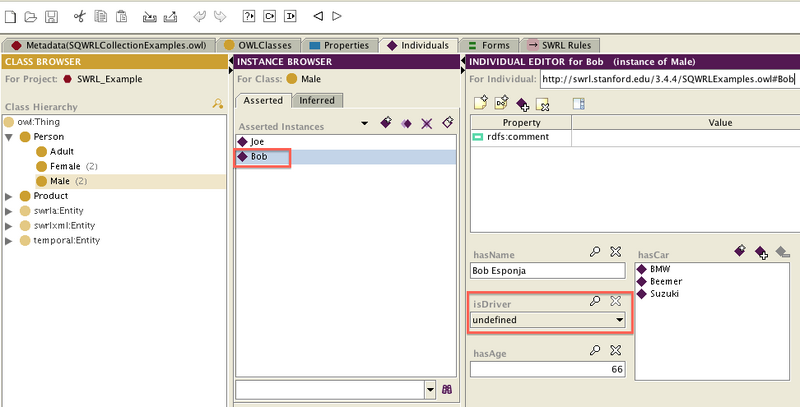View hasName value with its magnifier

pos(595,252)
